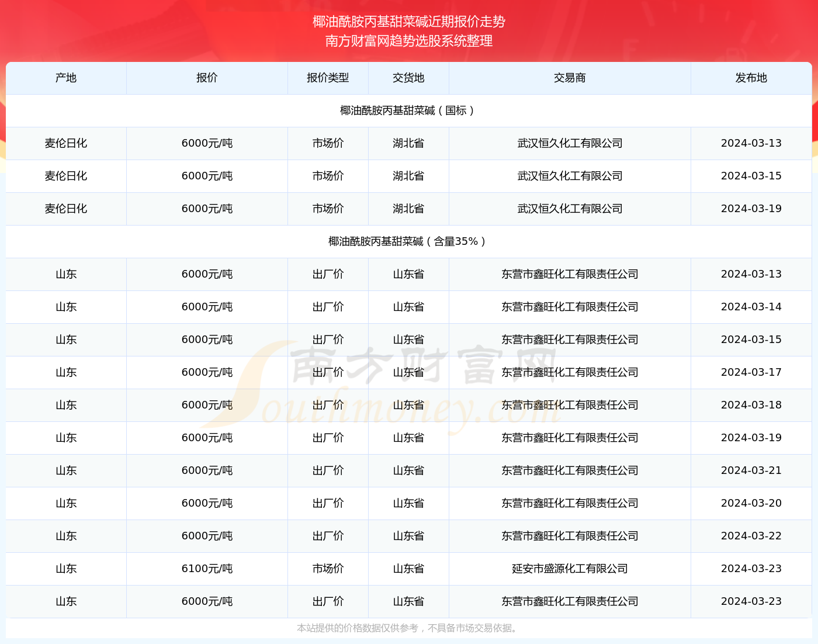Click 湖北省 in the 2024-03-13 row
The image size is (818, 644).
(x=408, y=143)
